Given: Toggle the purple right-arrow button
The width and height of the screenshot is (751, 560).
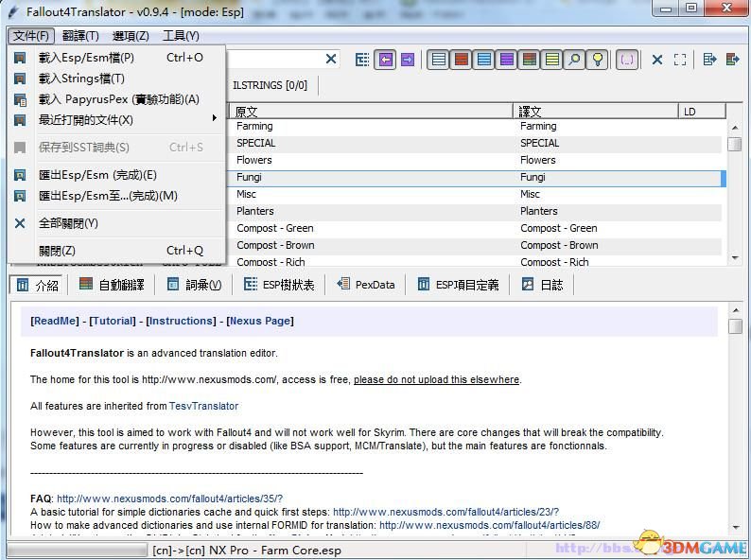Looking at the screenshot, I should 408,60.
